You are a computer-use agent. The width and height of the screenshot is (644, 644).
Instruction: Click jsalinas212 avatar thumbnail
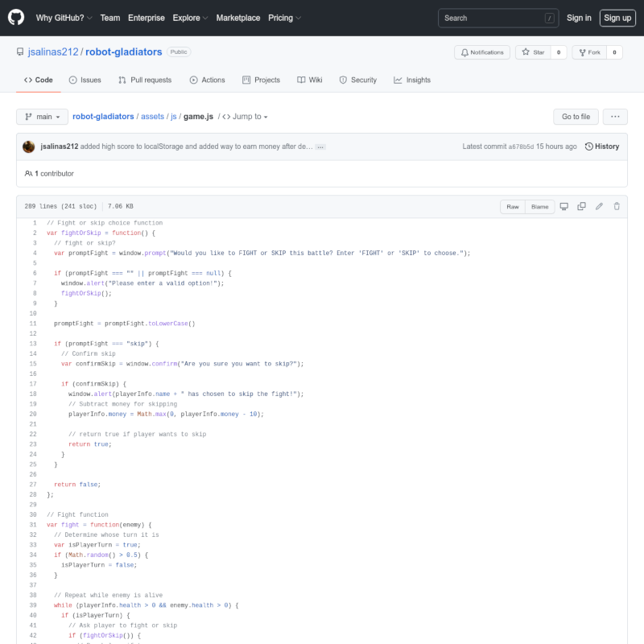29,147
